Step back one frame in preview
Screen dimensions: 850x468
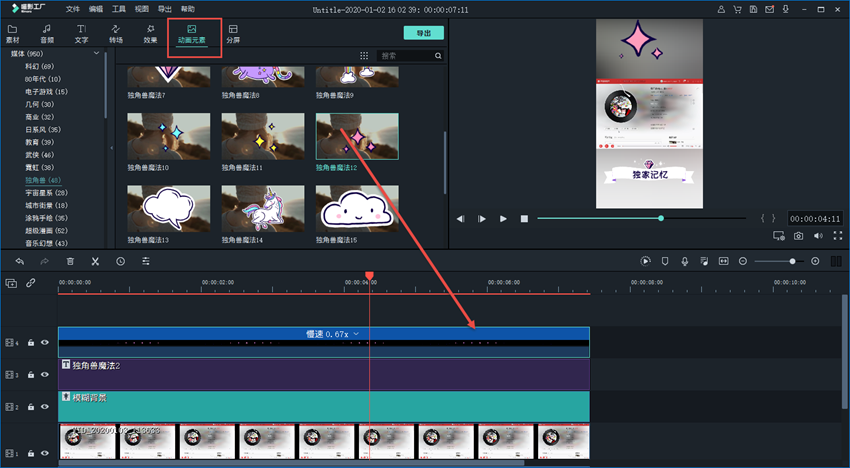[461, 219]
